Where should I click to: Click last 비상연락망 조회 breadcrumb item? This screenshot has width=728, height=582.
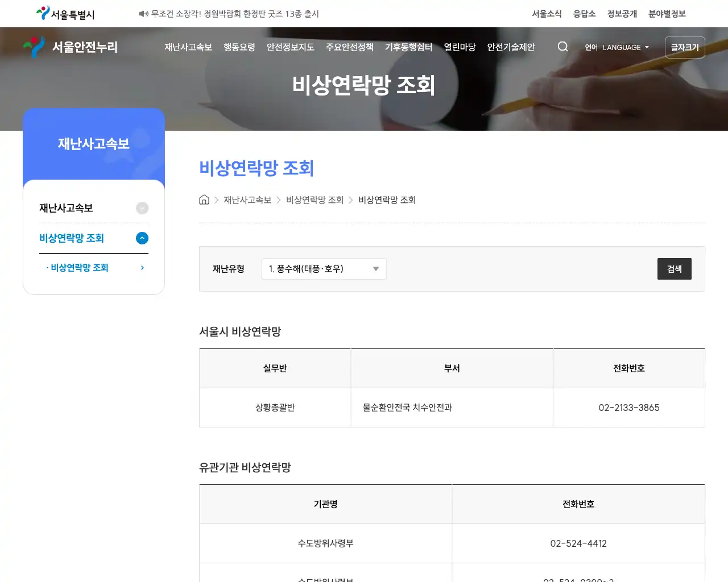[387, 200]
